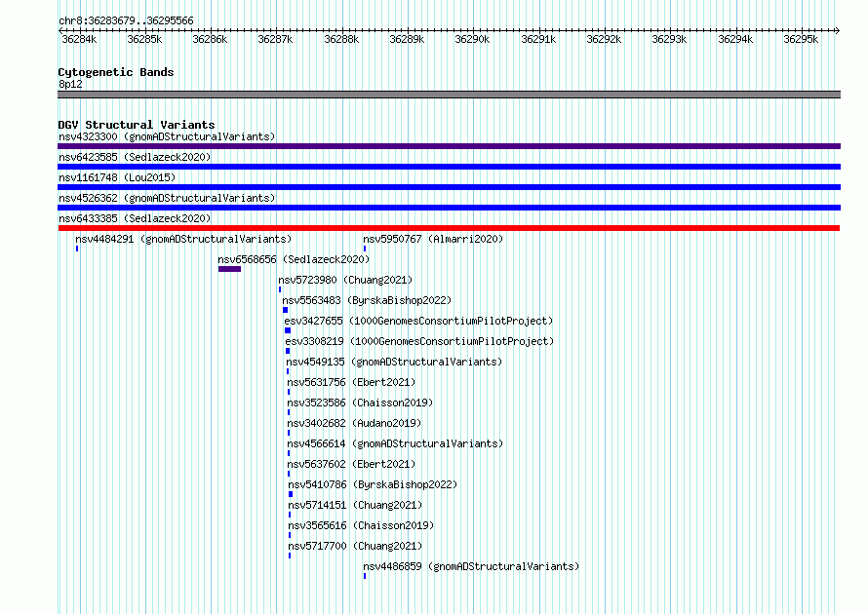Click the nsv3402682 small blue marker

point(289,433)
